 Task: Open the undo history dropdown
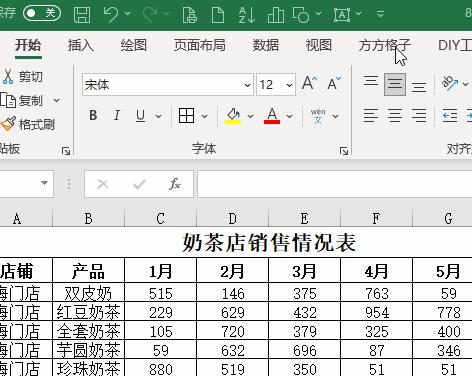127,14
